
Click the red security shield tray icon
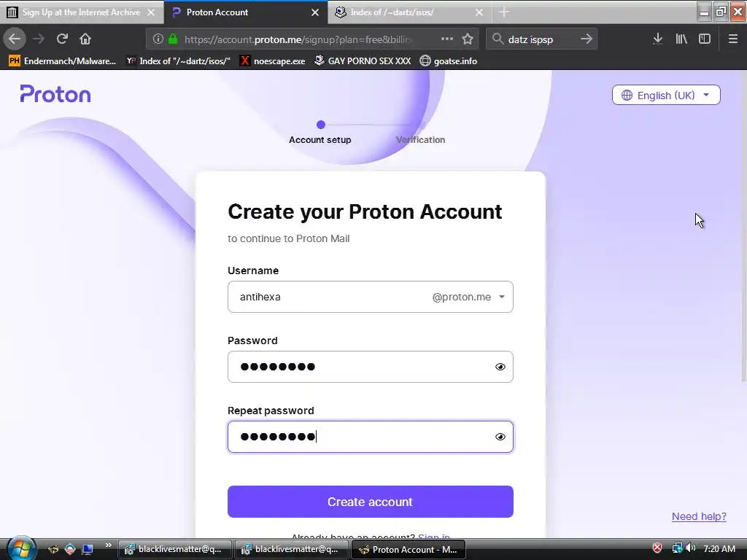(x=657, y=548)
